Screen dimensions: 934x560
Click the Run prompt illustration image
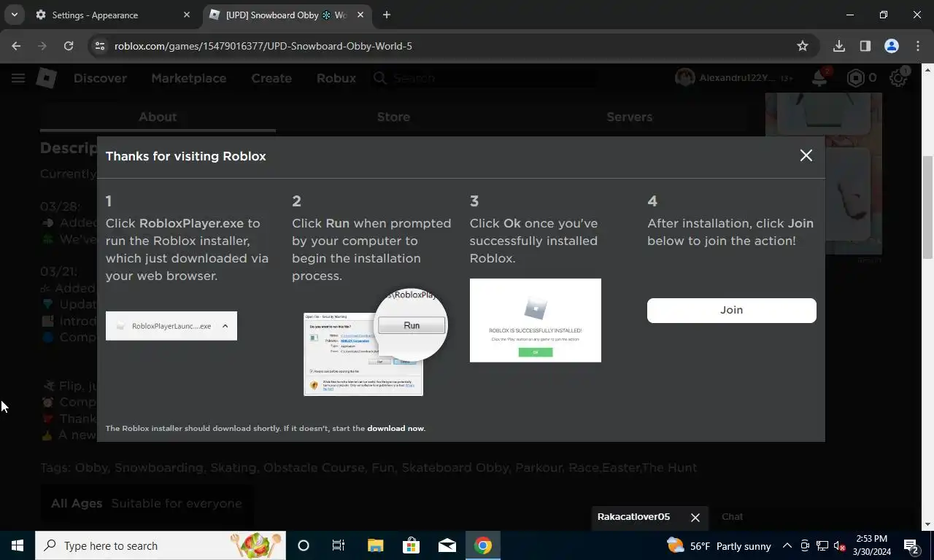(x=375, y=341)
